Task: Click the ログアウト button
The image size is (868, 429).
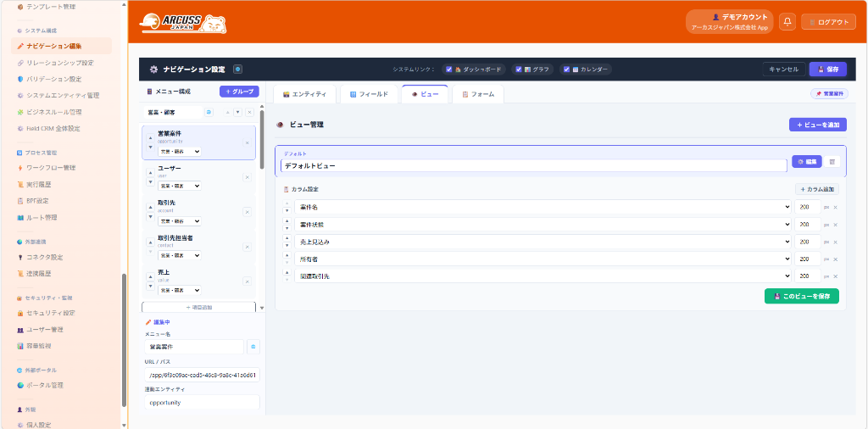Action: [x=828, y=21]
